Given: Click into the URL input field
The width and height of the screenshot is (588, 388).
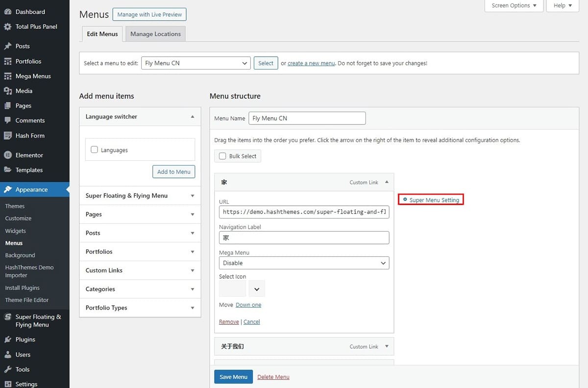Looking at the screenshot, I should pos(304,212).
